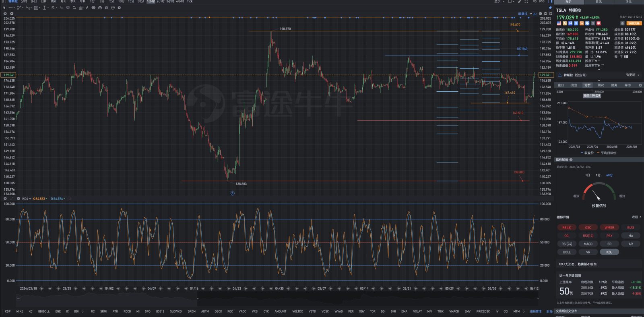
Task: Expand more indicators at bottom bar
Action: tap(524, 311)
